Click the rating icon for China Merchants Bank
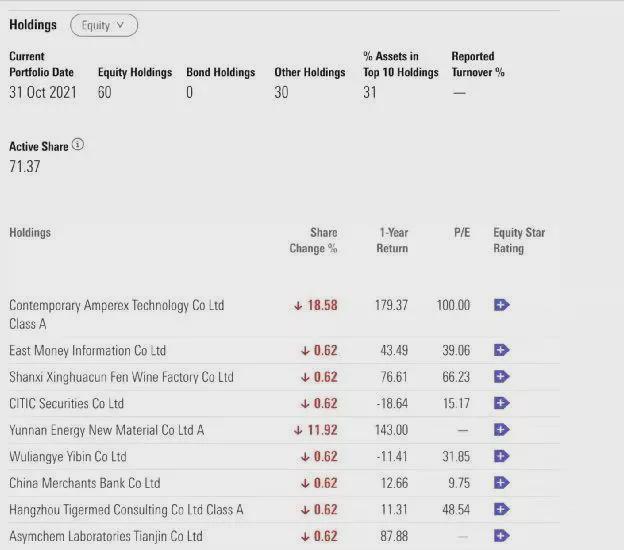Screen dimensions: 624x550 click(501, 483)
